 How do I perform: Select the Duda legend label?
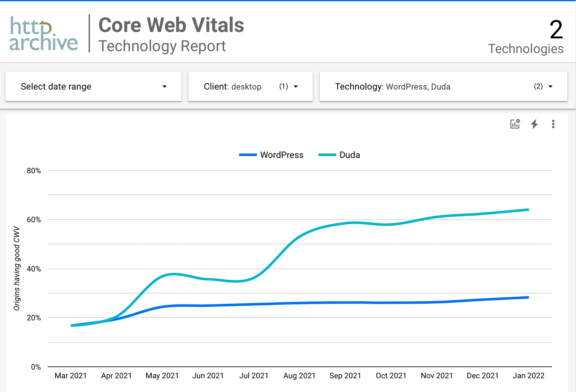[350, 155]
